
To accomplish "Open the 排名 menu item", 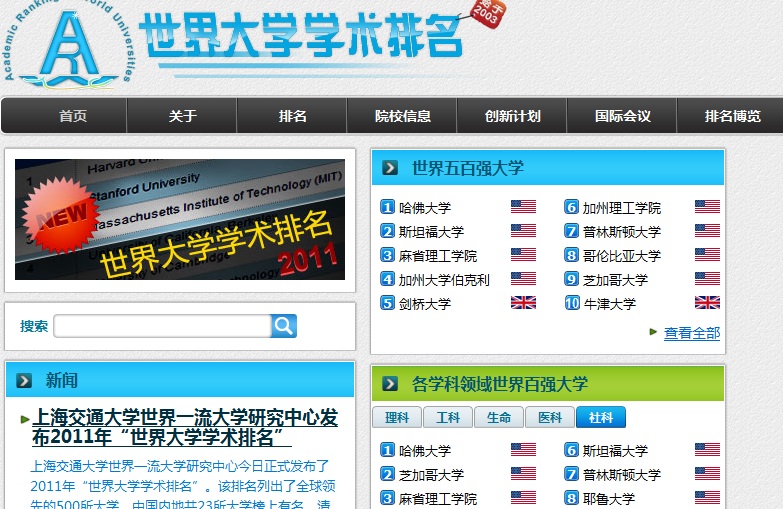I will (x=292, y=116).
